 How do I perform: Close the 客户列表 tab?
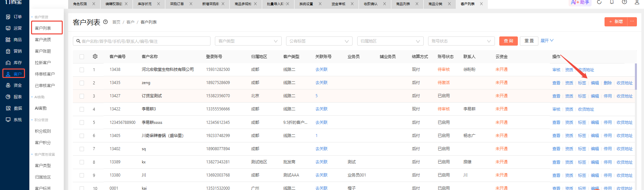pos(481,4)
